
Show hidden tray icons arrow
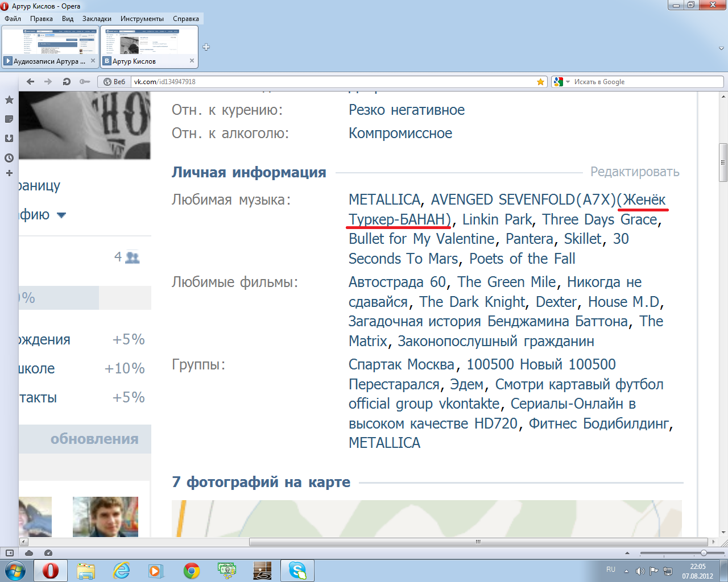pos(626,571)
